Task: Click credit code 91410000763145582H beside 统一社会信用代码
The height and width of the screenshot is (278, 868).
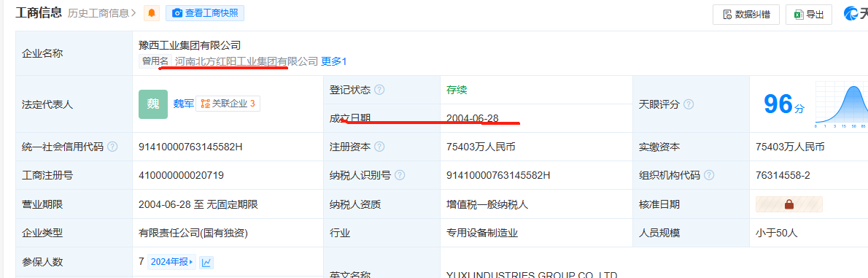Action: pos(191,147)
